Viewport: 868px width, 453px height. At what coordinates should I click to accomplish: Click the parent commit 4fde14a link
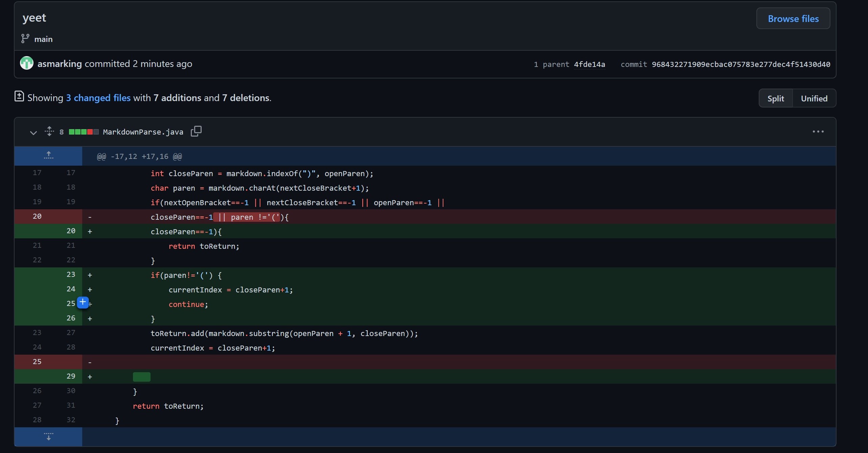pos(589,64)
